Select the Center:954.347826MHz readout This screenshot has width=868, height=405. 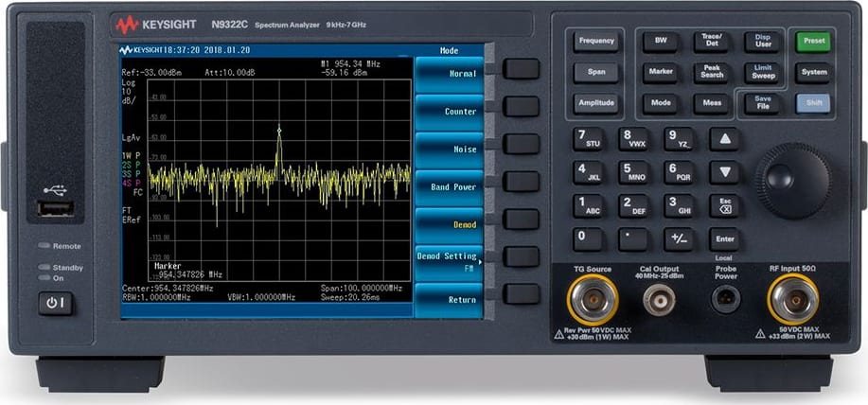coord(168,289)
